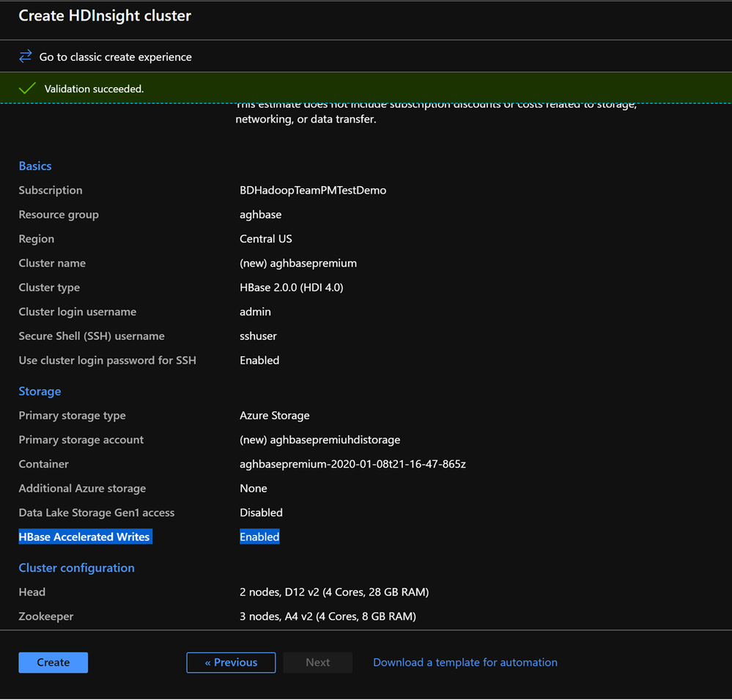The width and height of the screenshot is (732, 700).
Task: Click the 'Create HDInsight cluster' title
Action: click(x=105, y=15)
